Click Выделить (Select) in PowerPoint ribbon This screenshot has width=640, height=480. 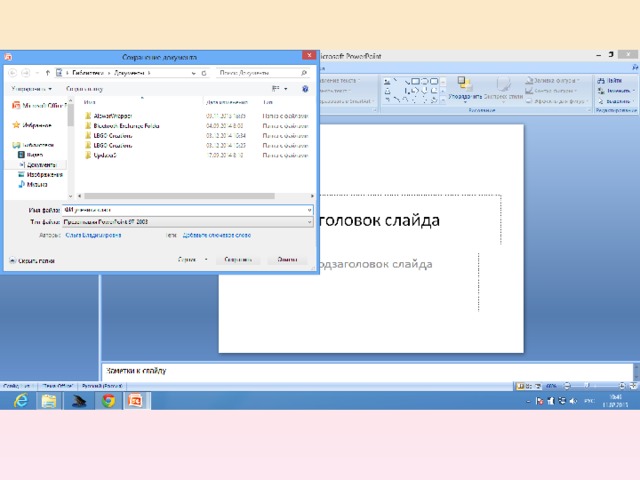pos(616,101)
